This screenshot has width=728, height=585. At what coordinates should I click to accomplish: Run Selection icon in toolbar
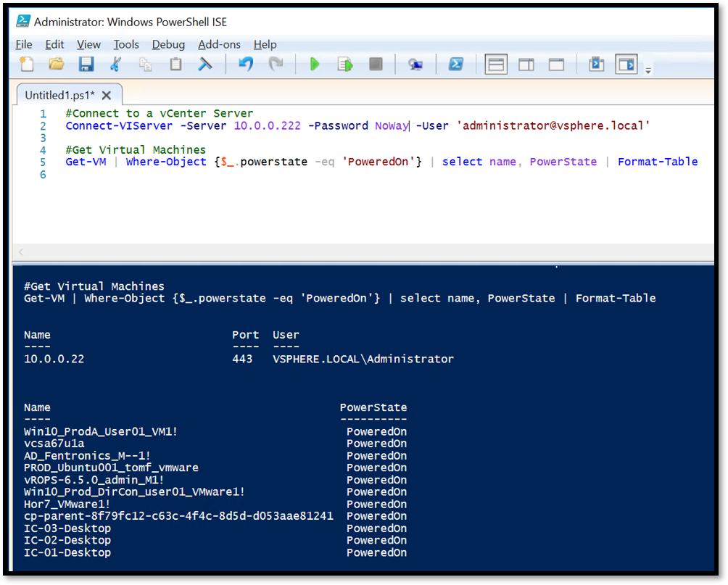(x=345, y=64)
